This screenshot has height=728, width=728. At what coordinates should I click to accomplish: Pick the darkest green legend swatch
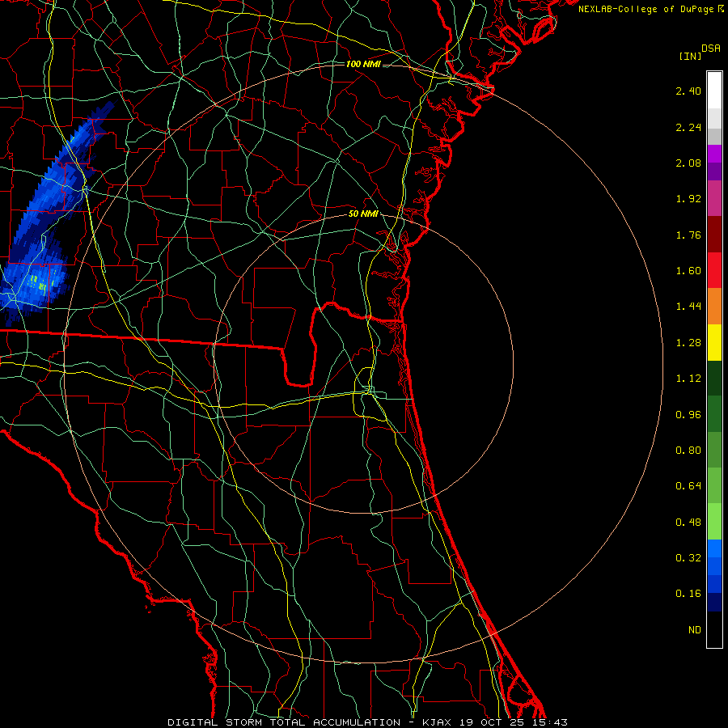pyautogui.click(x=714, y=379)
